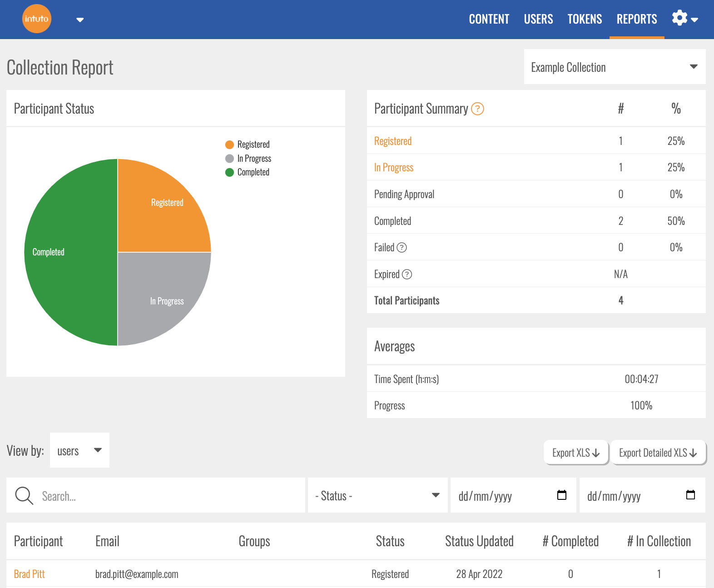Click the Export XLS button

tap(575, 453)
